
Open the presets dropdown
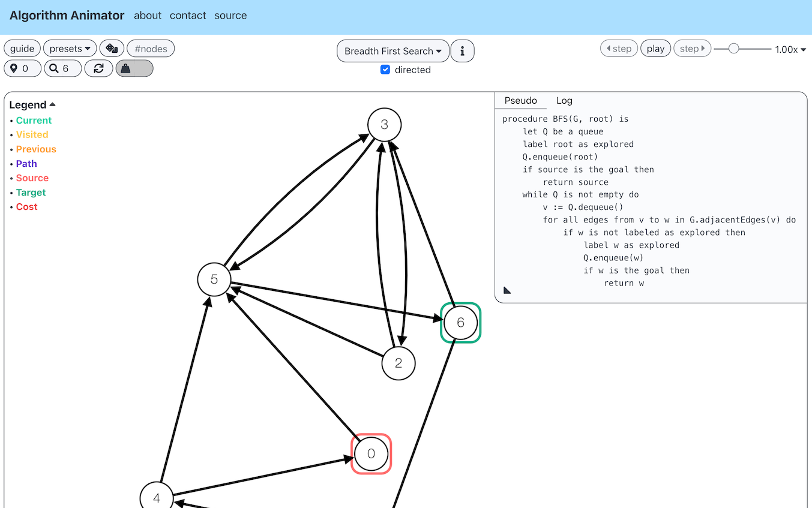click(x=70, y=49)
